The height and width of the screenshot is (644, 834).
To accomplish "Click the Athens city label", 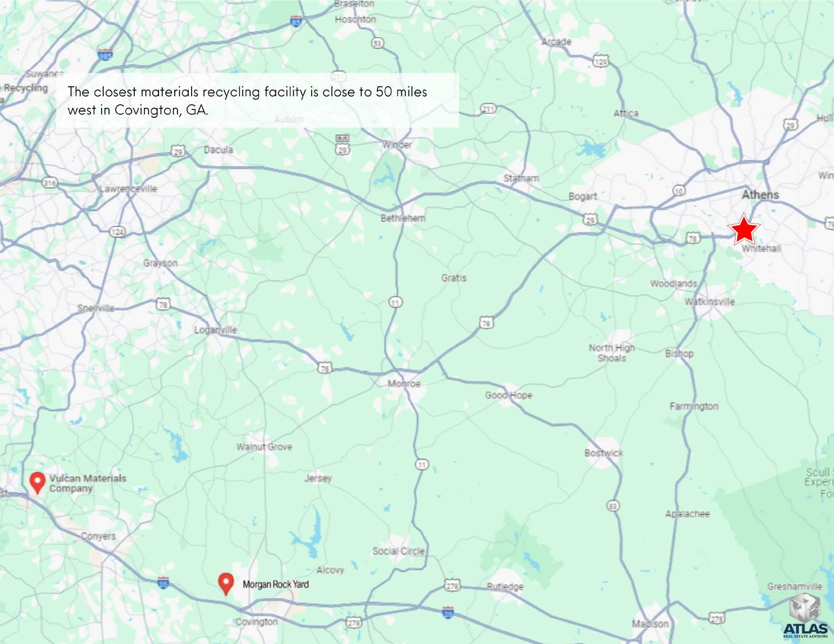I will (x=760, y=195).
